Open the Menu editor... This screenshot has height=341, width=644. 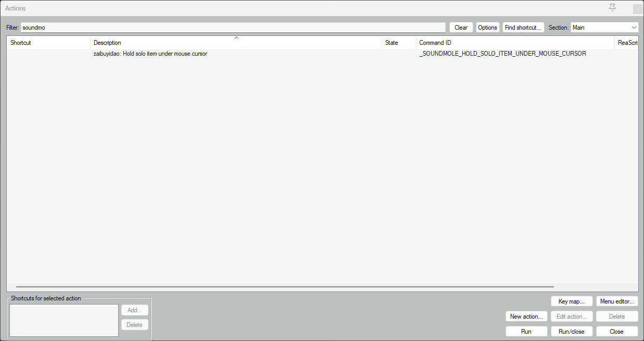617,301
